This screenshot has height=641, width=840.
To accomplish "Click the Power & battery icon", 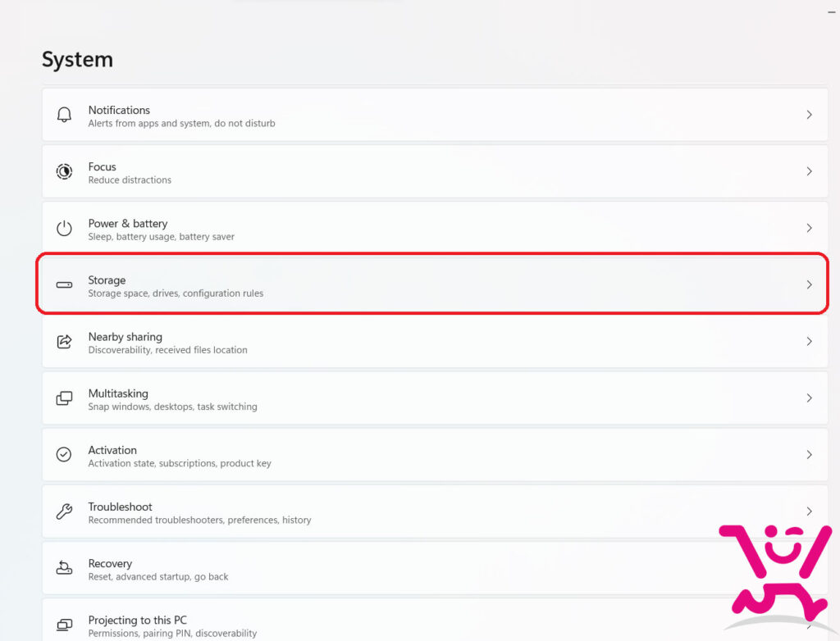I will click(64, 228).
